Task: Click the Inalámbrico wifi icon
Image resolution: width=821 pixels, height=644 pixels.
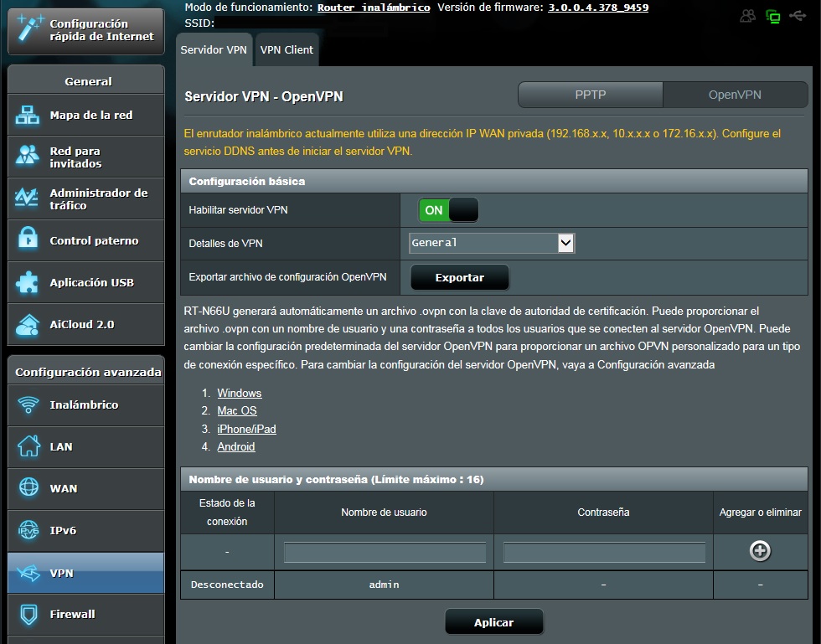Action: 28,404
